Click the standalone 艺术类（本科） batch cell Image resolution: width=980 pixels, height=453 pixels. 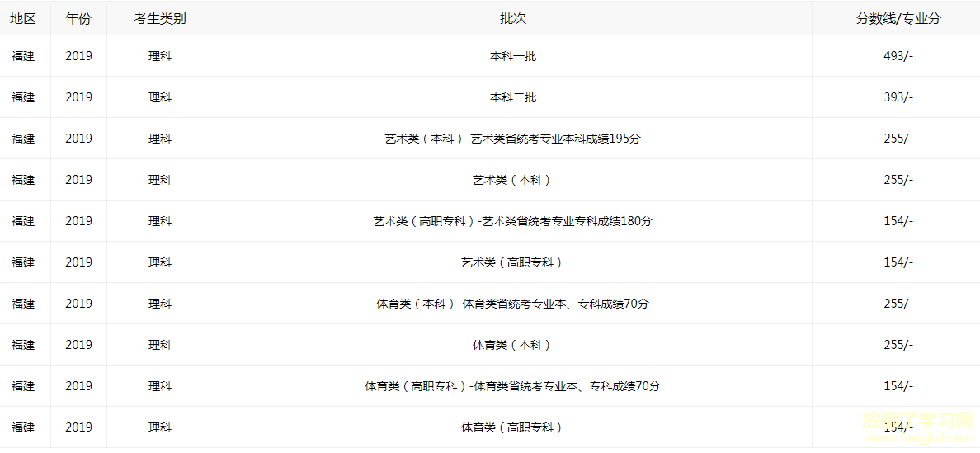513,180
